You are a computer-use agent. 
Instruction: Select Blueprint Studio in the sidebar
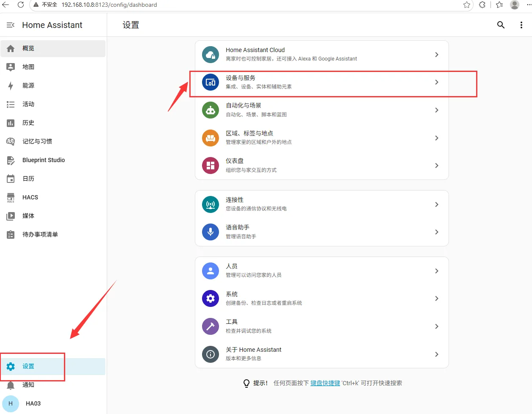[x=53, y=160]
